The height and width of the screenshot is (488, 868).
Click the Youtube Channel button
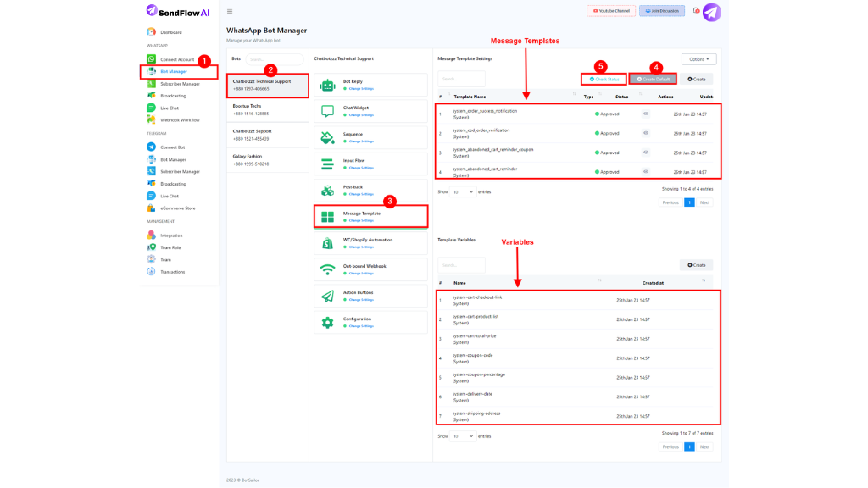(611, 11)
